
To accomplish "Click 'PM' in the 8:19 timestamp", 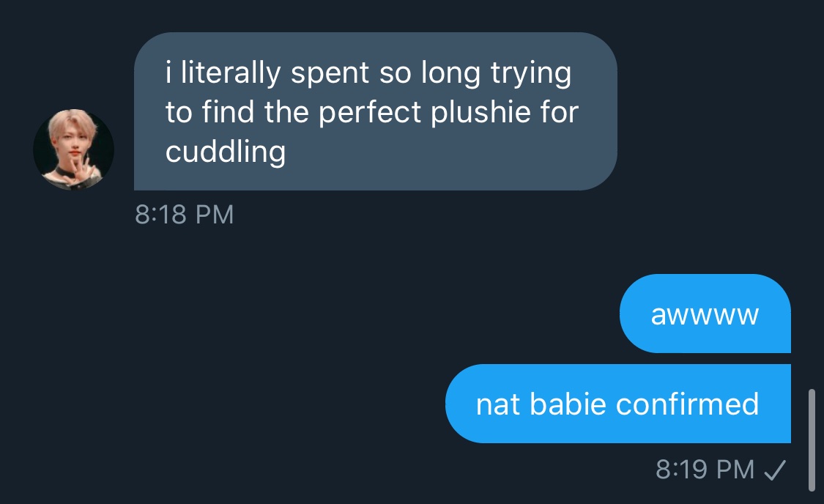I will (735, 470).
